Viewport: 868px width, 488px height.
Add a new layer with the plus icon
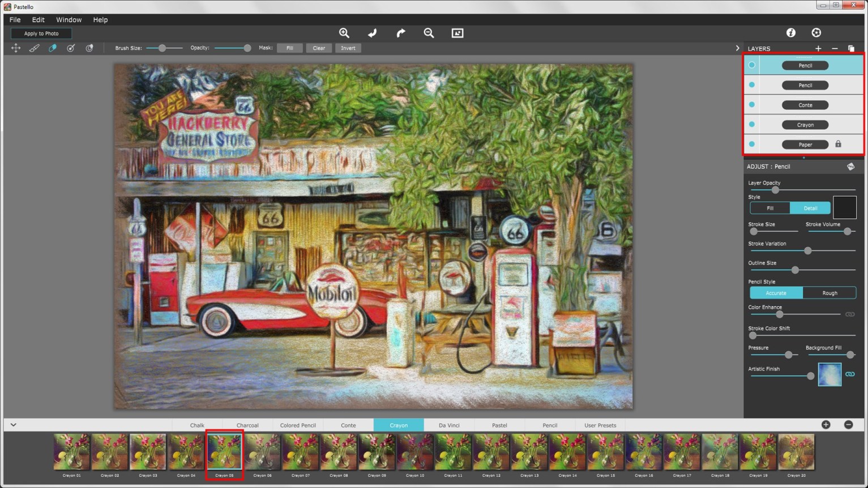click(818, 49)
